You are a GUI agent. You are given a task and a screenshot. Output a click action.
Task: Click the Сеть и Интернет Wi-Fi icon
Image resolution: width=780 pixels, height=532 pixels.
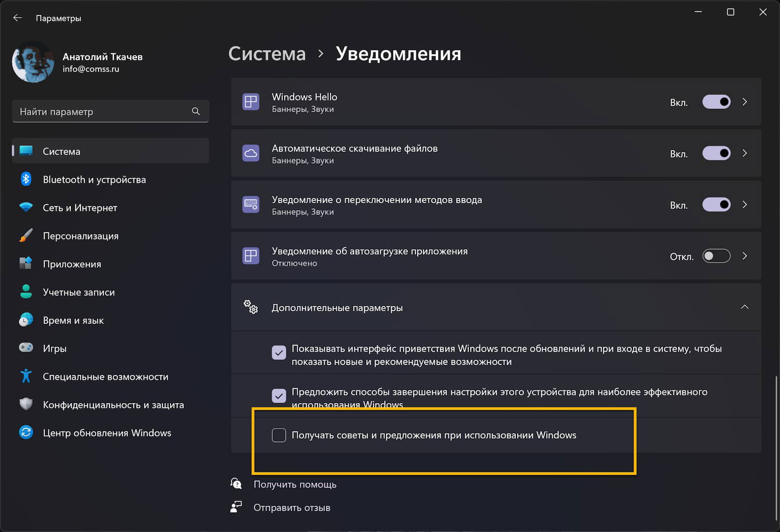[x=26, y=207]
